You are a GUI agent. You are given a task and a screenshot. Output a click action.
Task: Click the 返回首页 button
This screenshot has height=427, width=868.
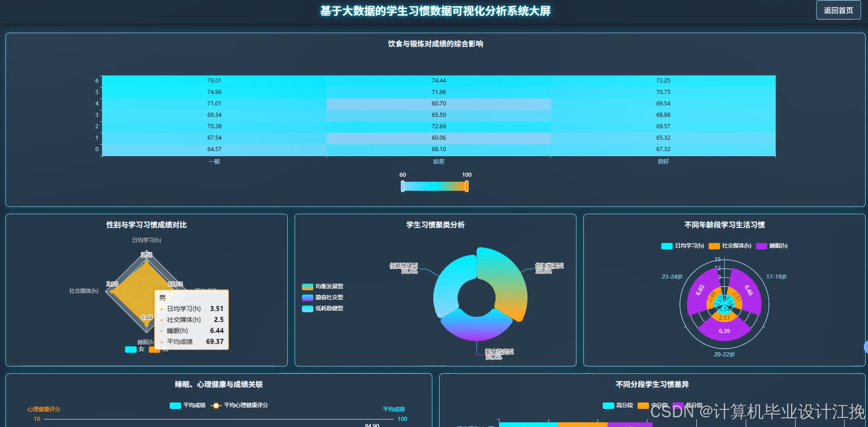(837, 10)
